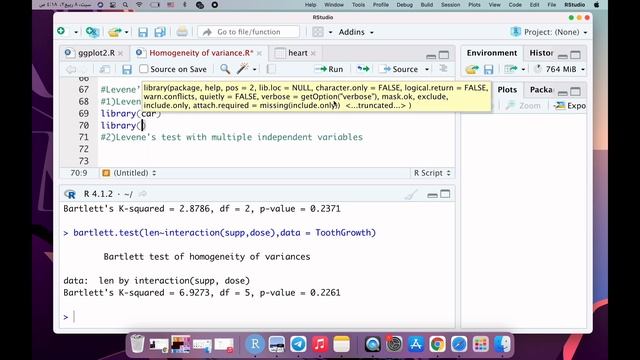The width and height of the screenshot is (640, 360).
Task: Show the document outline icon
Action: [443, 69]
